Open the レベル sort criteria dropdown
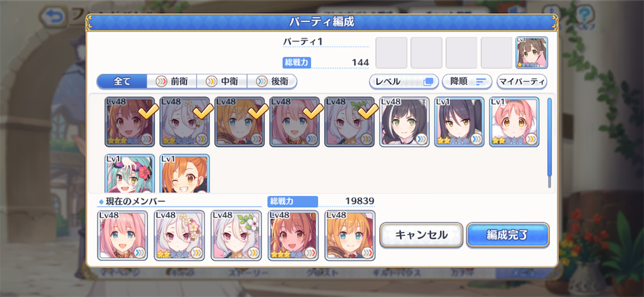Image resolution: width=644 pixels, height=297 pixels. coord(404,82)
